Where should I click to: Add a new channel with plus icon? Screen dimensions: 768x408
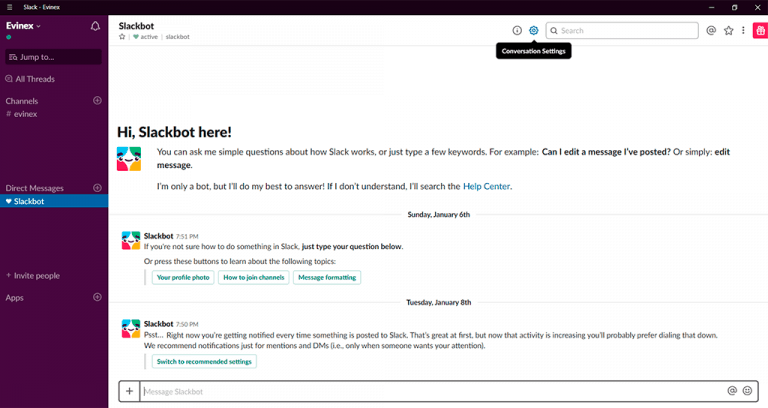click(97, 100)
